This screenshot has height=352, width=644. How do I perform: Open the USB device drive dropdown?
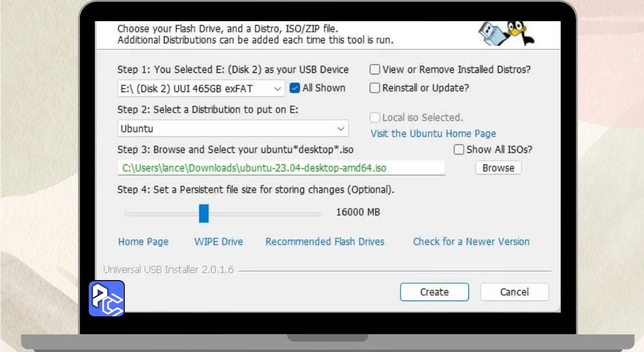(x=201, y=89)
